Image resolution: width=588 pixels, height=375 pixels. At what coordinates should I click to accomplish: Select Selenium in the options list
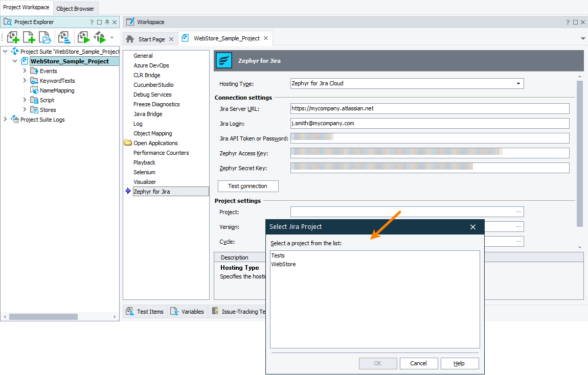click(144, 172)
